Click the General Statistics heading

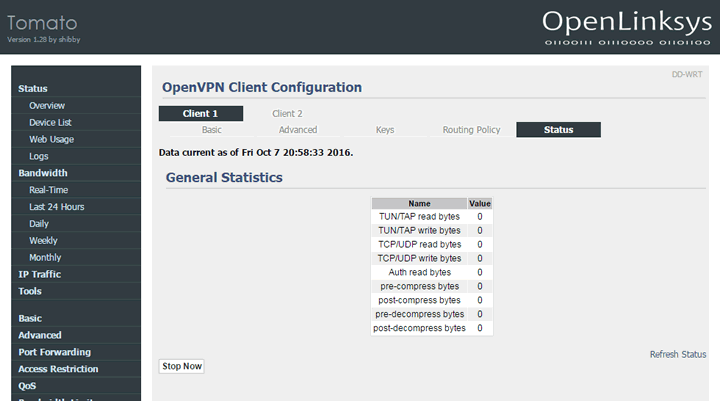pos(224,177)
